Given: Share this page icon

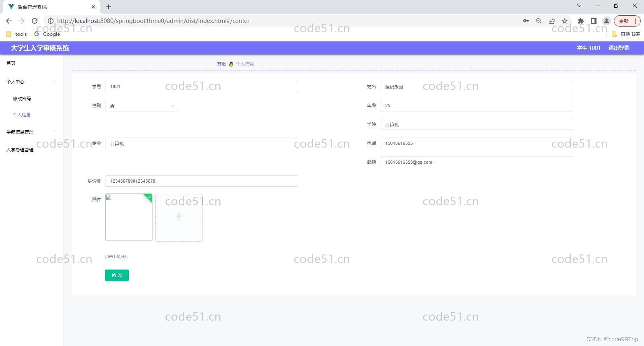Looking at the screenshot, I should point(552,21).
